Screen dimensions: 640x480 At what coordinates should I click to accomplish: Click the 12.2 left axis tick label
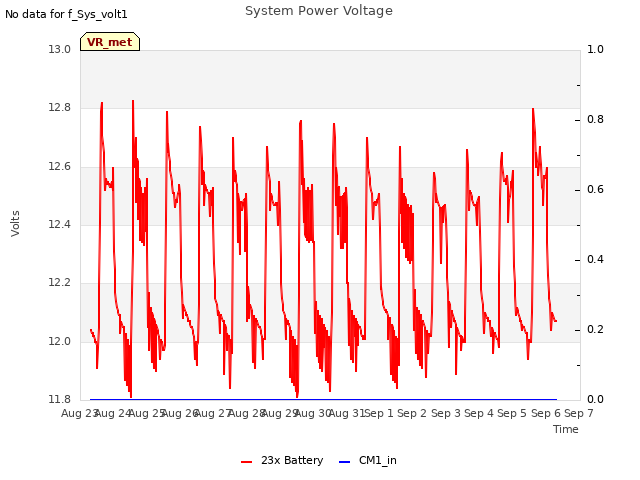pos(60,282)
